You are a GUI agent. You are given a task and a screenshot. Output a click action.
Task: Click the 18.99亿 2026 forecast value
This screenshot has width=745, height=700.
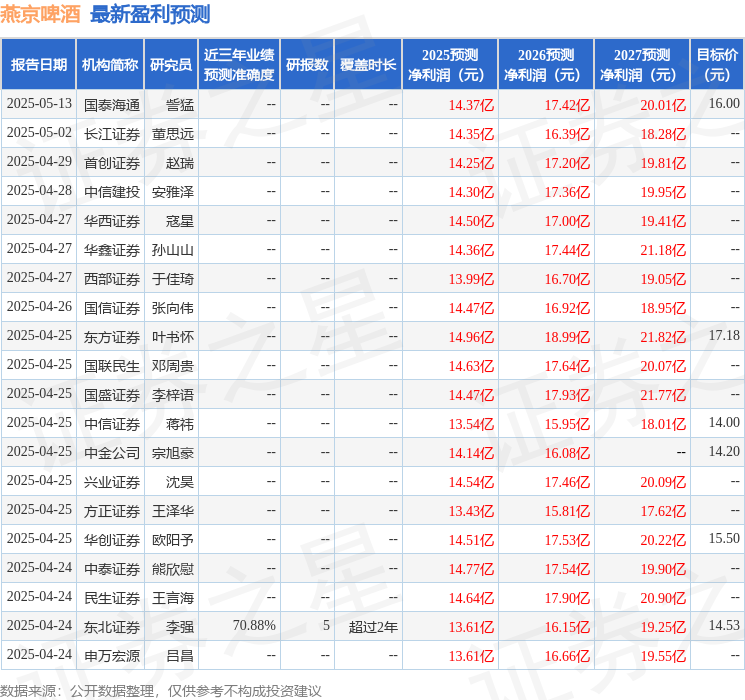click(x=567, y=337)
